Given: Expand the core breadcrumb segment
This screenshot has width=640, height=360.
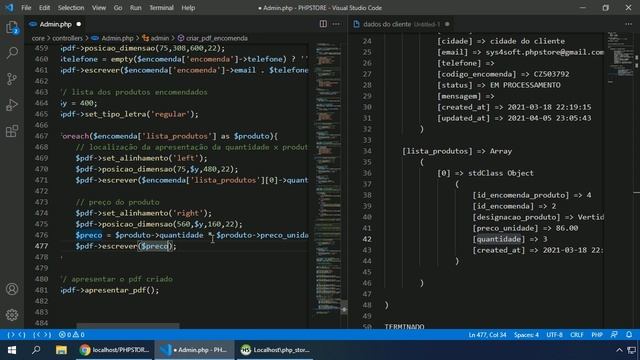Looking at the screenshot, I should click(x=38, y=38).
